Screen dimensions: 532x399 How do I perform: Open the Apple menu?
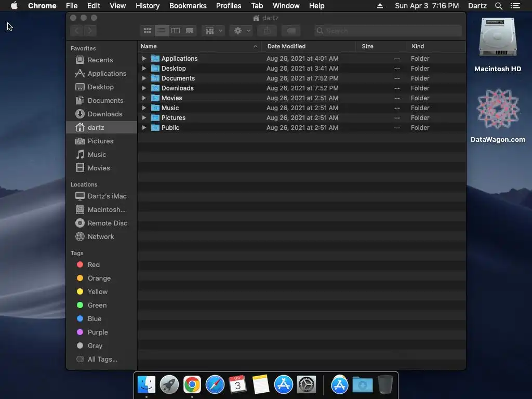point(14,6)
